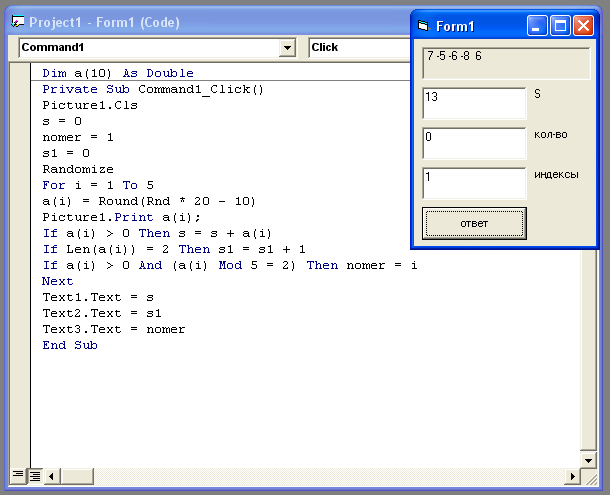Maximize the Form1 window
The image size is (610, 495).
click(x=561, y=26)
